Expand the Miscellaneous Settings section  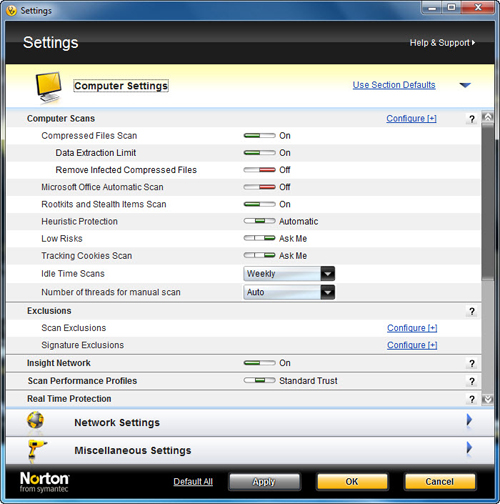tap(469, 448)
